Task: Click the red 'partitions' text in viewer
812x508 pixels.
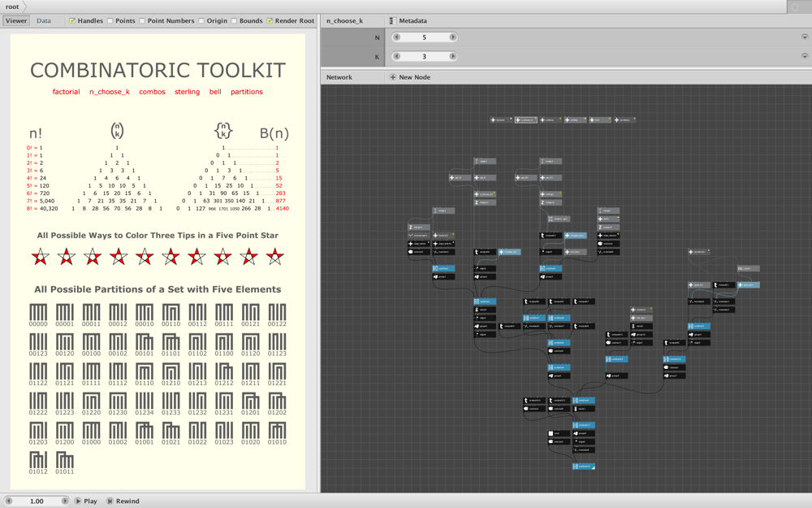Action: (247, 92)
